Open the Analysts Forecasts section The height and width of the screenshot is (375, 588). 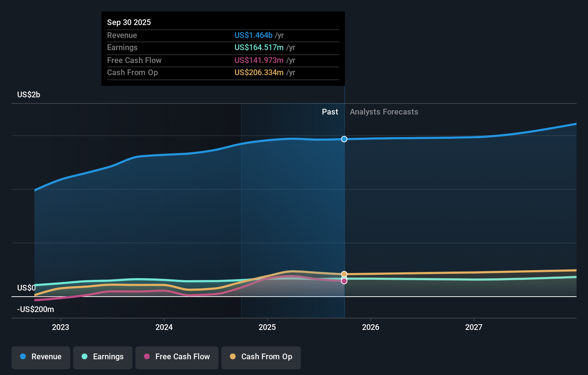(384, 112)
